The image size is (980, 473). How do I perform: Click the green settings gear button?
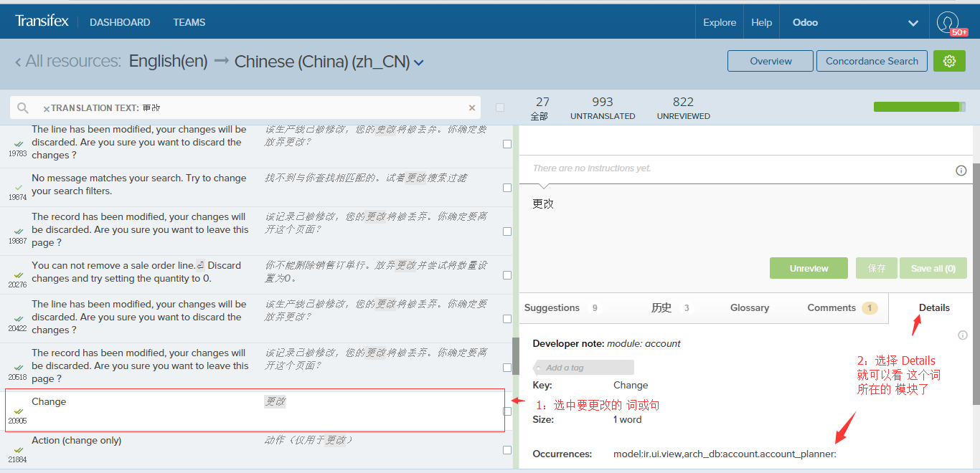[x=949, y=61]
